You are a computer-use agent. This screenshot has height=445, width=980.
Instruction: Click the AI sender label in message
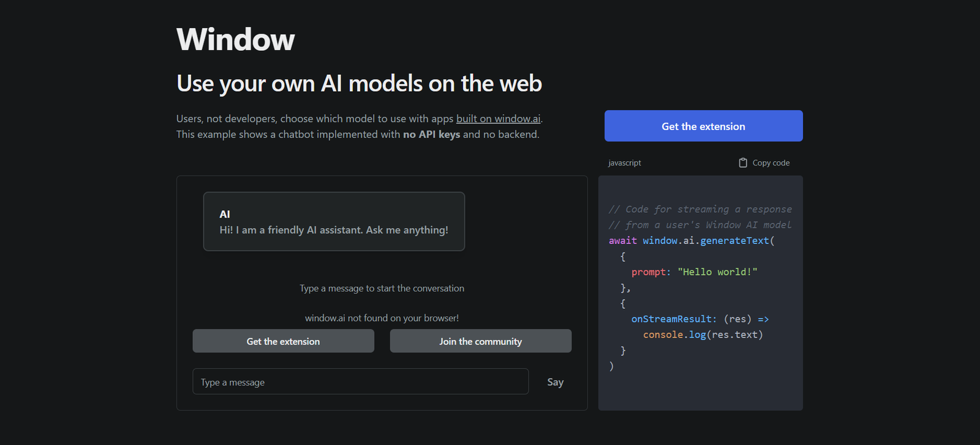[x=225, y=215]
